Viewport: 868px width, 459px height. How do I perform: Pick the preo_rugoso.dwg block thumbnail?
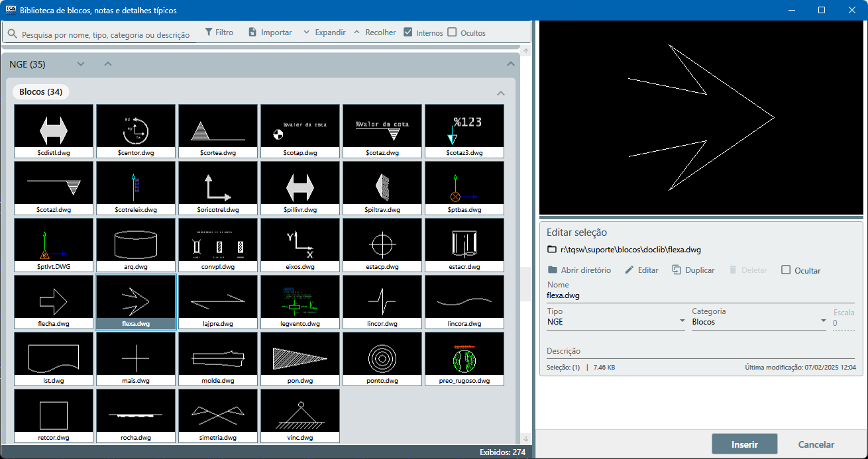click(x=464, y=358)
